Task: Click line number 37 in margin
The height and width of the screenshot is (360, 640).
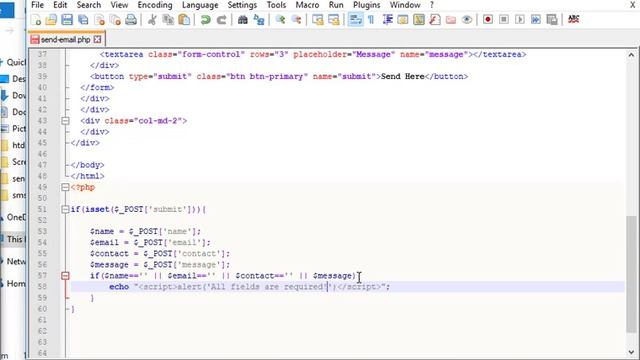Action: click(42, 54)
